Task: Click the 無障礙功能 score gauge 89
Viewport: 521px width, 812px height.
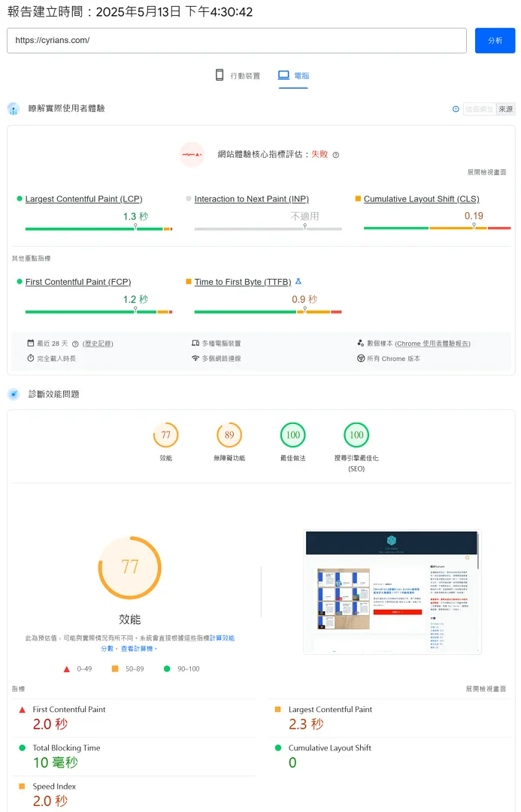Action: coord(229,435)
